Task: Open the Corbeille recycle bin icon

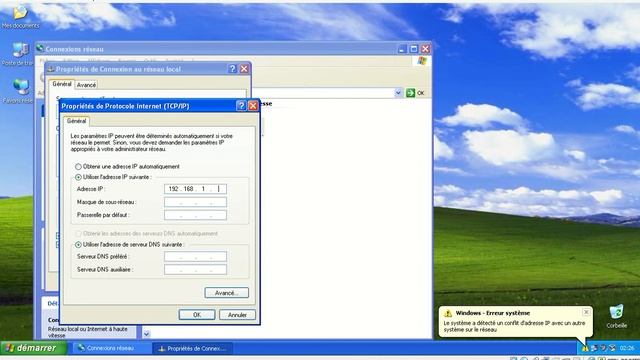Action: point(616,316)
